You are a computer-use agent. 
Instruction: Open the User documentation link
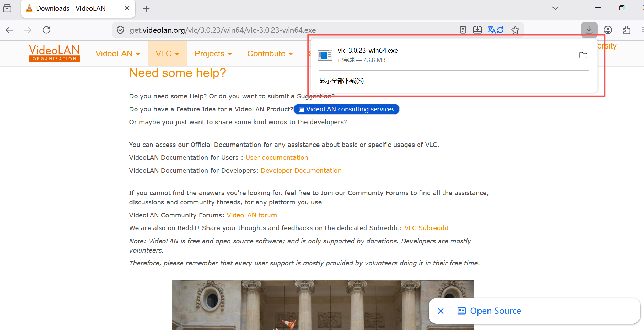(x=277, y=158)
